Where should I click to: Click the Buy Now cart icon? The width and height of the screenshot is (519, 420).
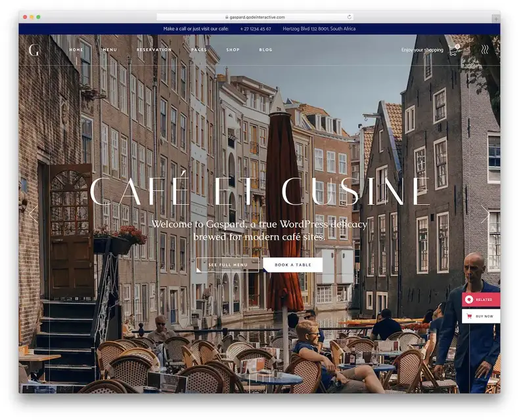click(469, 316)
